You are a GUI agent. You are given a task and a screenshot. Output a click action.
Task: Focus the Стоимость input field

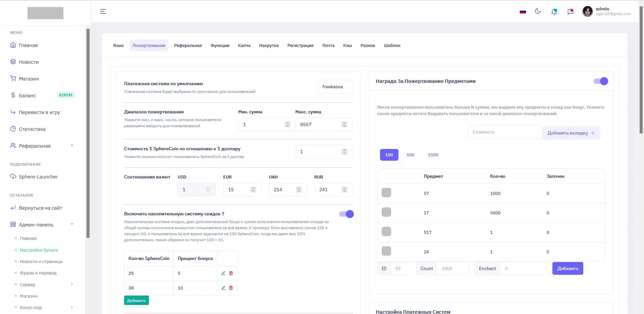[504, 132]
